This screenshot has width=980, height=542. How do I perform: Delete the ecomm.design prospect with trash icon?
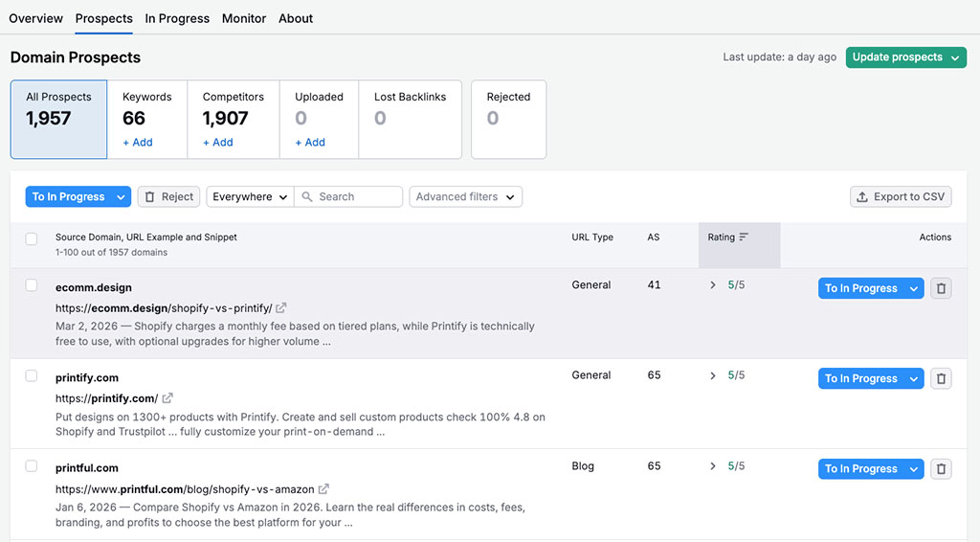click(941, 288)
